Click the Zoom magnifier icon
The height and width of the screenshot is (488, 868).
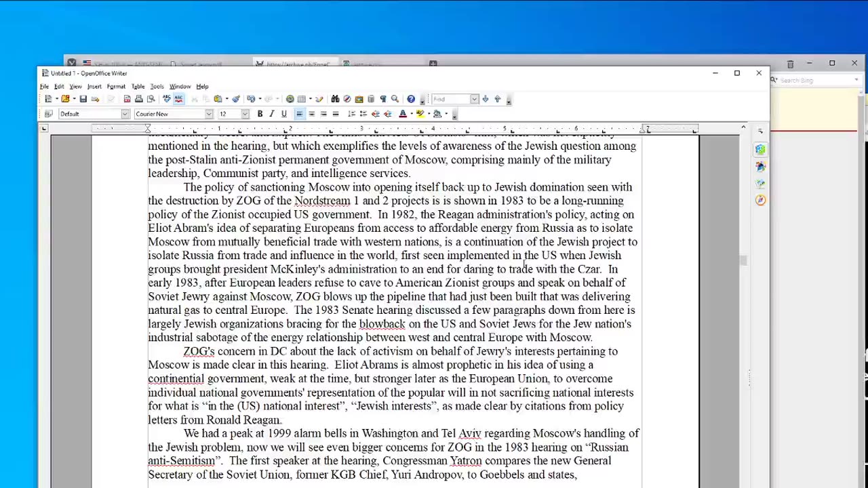pos(395,99)
